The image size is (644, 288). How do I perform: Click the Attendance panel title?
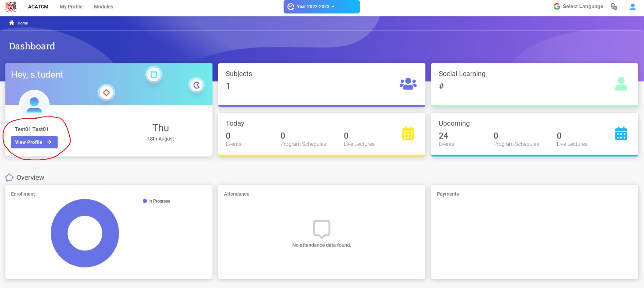237,194
